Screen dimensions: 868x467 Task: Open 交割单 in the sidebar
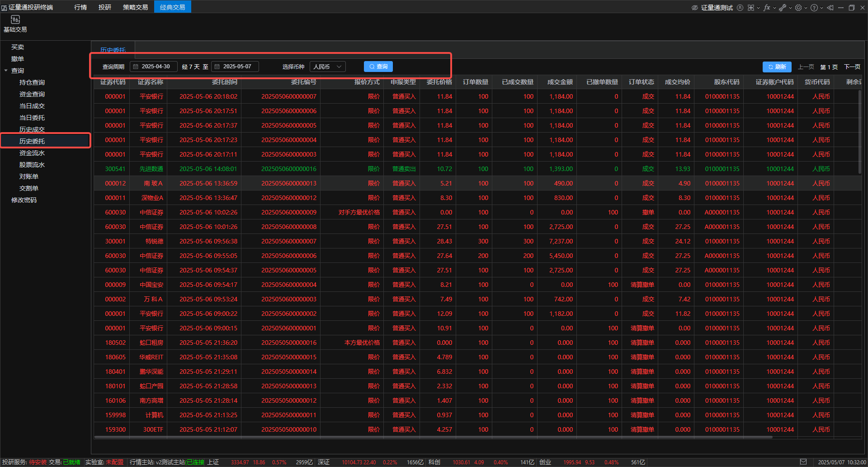29,188
